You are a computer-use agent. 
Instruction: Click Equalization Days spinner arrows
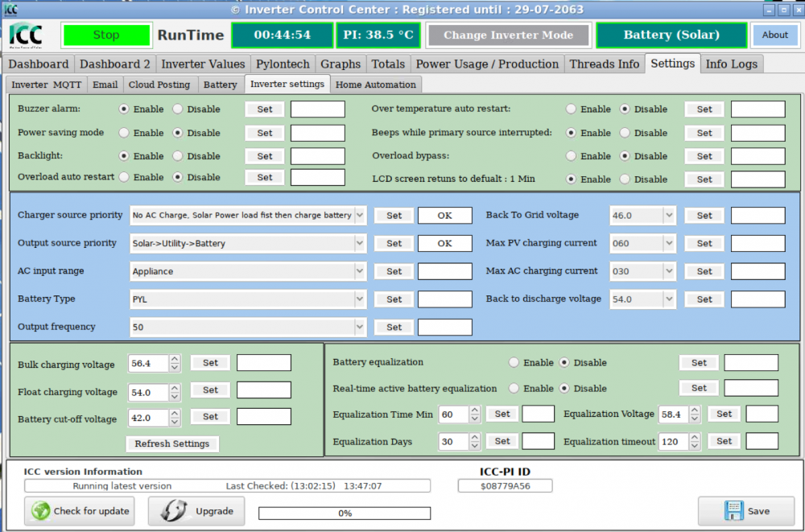click(x=475, y=442)
